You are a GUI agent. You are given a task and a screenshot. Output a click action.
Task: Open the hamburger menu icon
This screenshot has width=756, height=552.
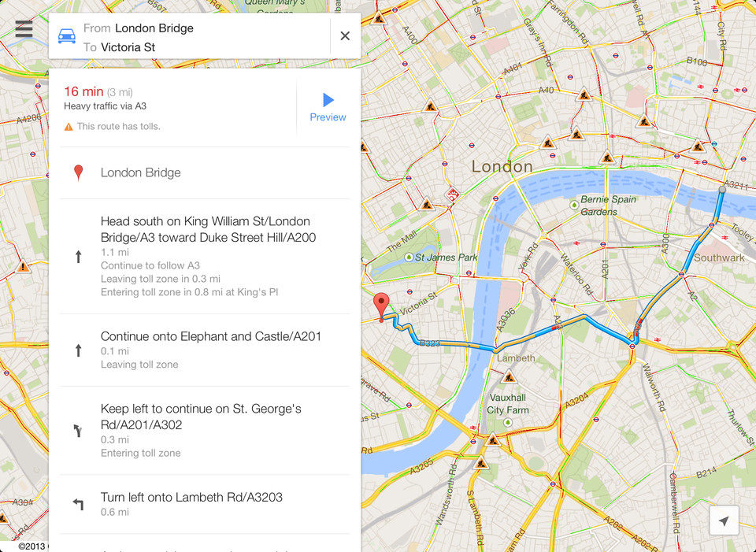tap(24, 29)
